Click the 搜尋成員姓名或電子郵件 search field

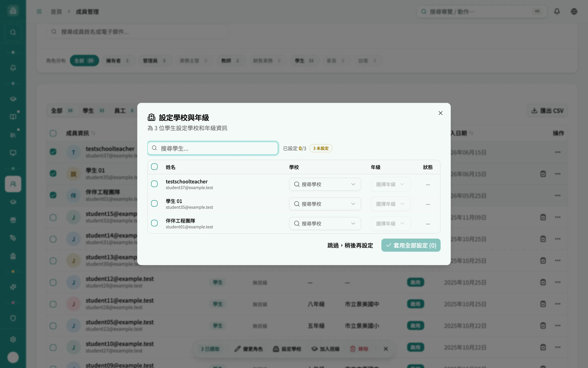click(x=138, y=32)
